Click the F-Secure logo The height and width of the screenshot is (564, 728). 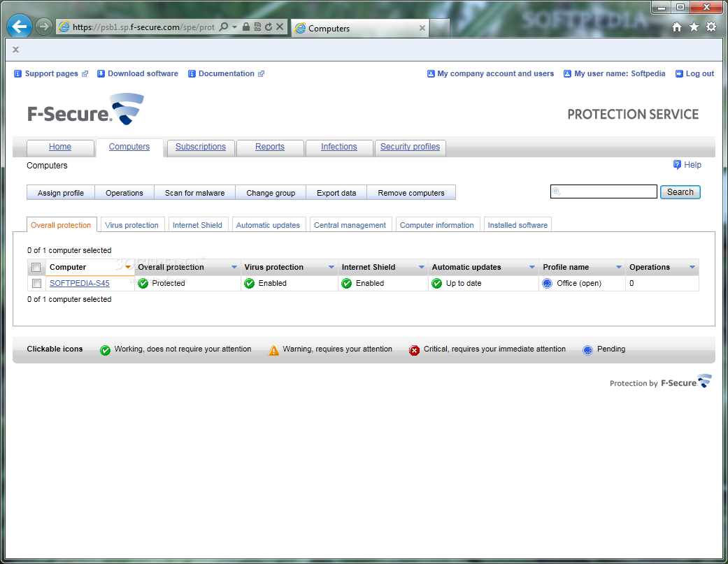[x=85, y=110]
